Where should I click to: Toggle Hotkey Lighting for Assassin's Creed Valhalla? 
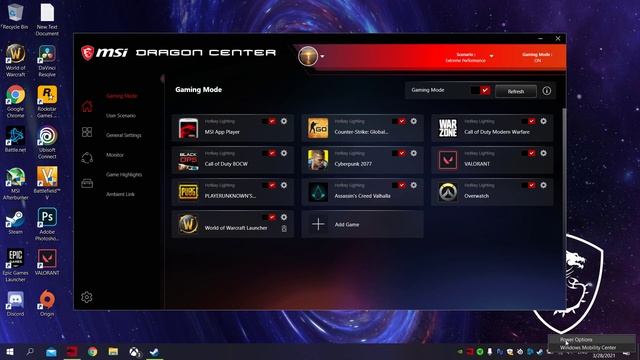click(x=399, y=185)
